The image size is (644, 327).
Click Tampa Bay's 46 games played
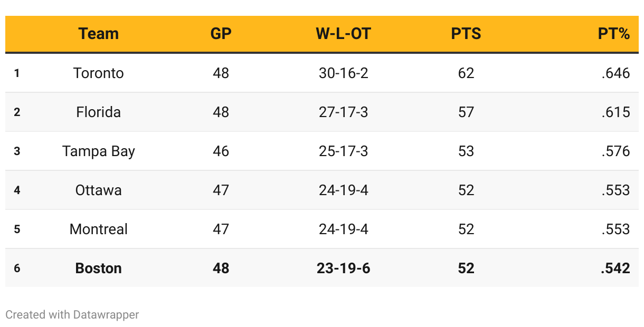click(221, 151)
